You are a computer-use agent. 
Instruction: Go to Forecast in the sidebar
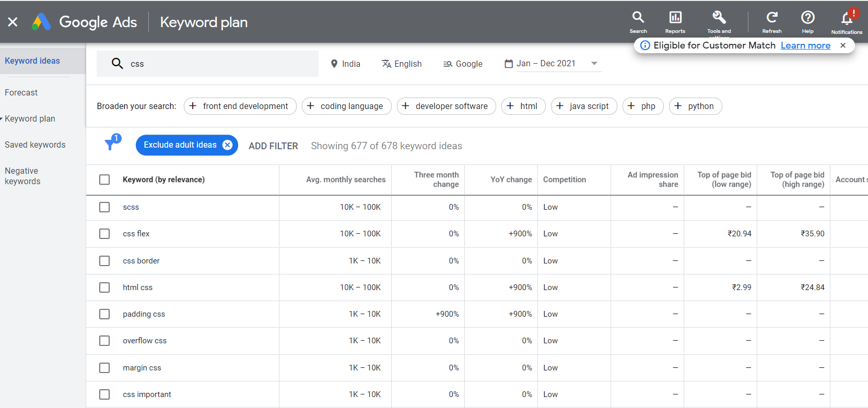tap(21, 92)
